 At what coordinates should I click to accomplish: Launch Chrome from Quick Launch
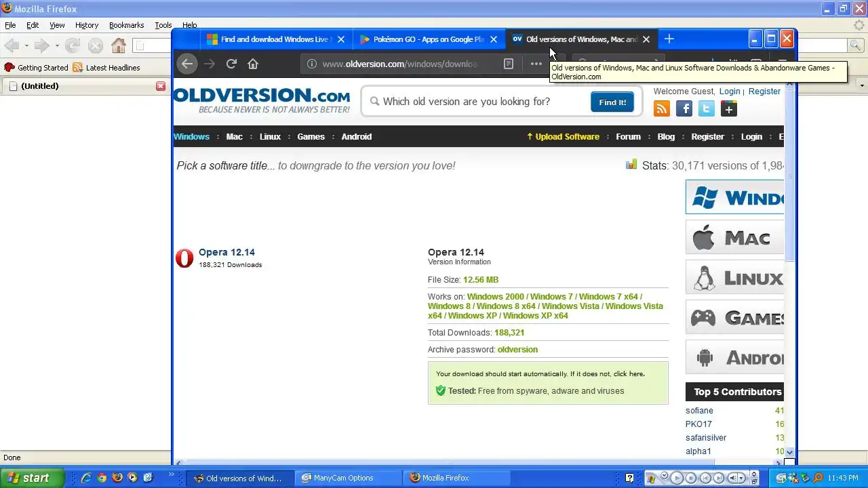tap(102, 478)
